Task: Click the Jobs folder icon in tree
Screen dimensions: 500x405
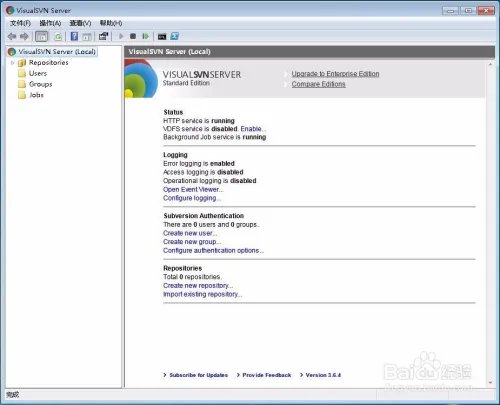Action: point(22,95)
